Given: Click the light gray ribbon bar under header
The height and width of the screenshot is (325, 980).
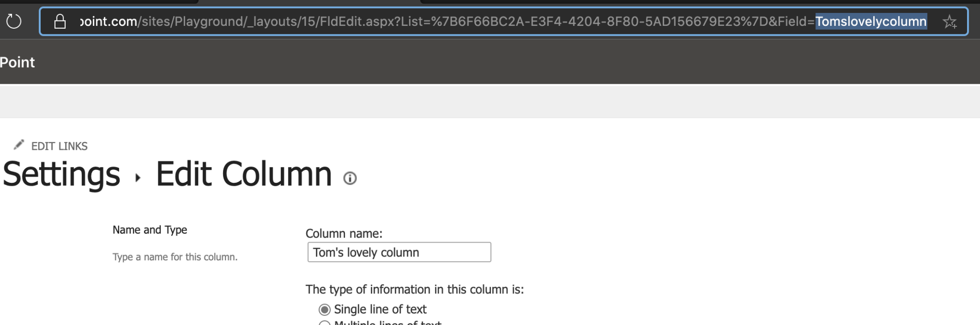Looking at the screenshot, I should (490, 101).
